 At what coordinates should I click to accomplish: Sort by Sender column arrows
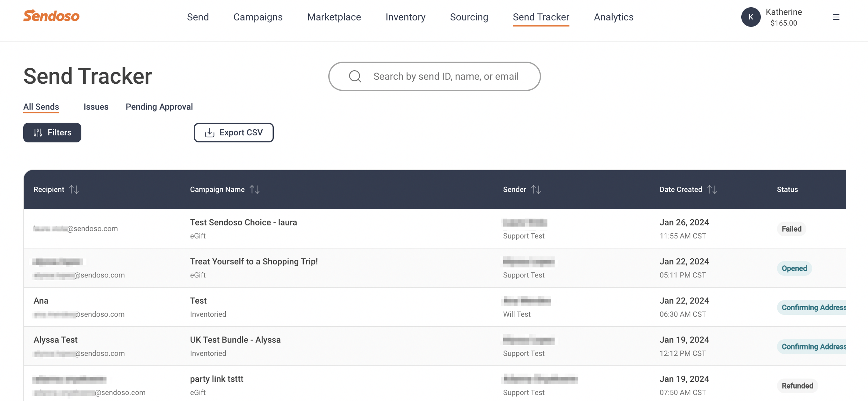[x=536, y=189]
